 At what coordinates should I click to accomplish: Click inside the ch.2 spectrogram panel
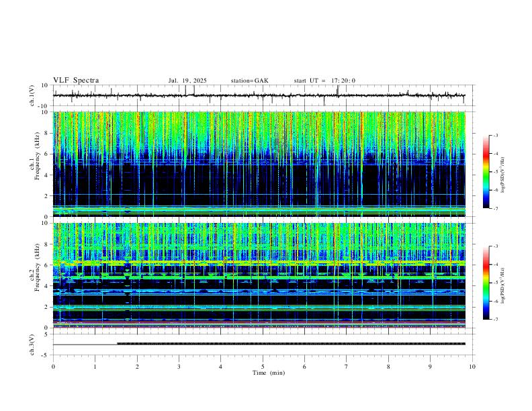click(x=259, y=275)
